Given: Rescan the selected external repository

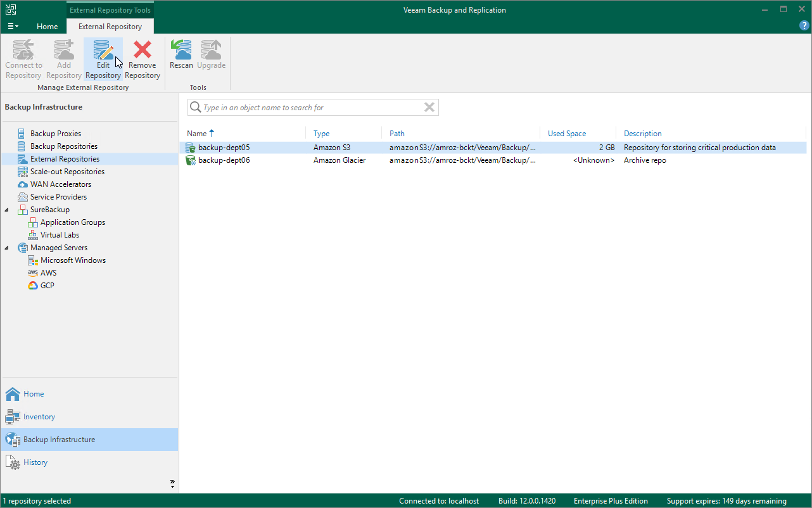Looking at the screenshot, I should click(x=181, y=57).
